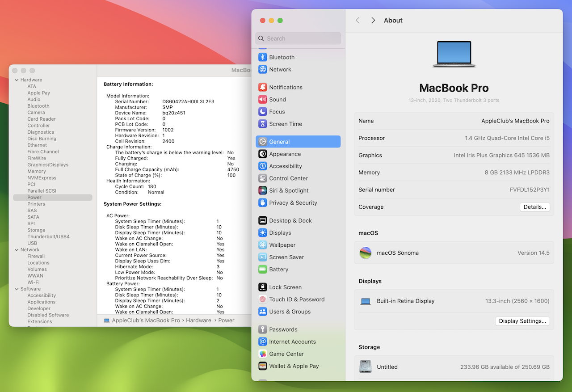The image size is (572, 392).
Task: Select Bluetooth in System Information hardware list
Action: pyautogui.click(x=38, y=106)
